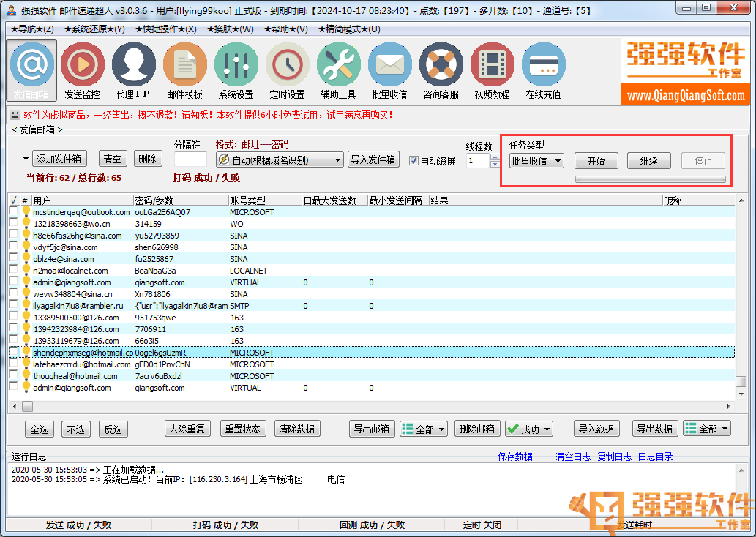The height and width of the screenshot is (537, 756).
Task: Open the ★精简模式★(U) menu
Action: (349, 29)
